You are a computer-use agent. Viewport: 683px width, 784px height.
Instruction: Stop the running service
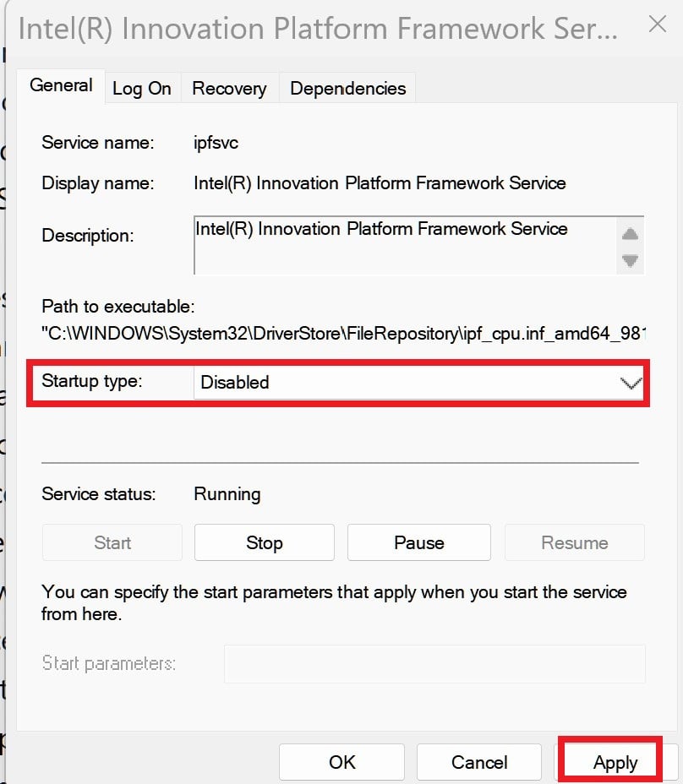[264, 543]
